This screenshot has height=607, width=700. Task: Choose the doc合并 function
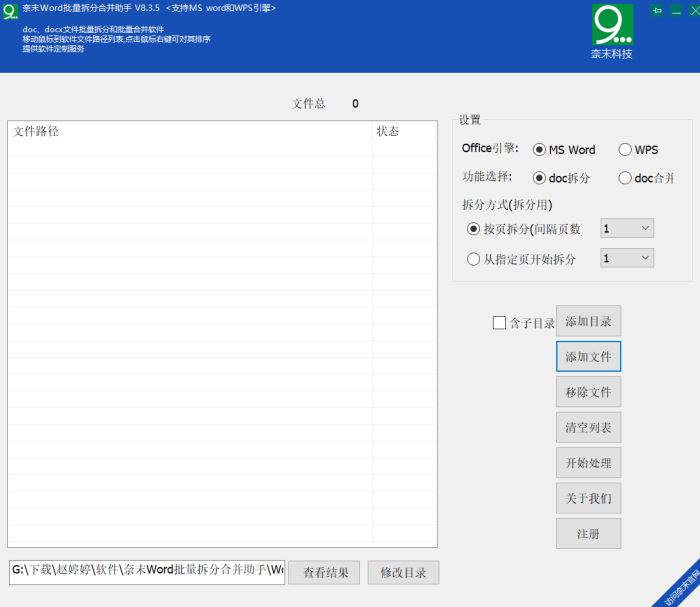pyautogui.click(x=646, y=178)
